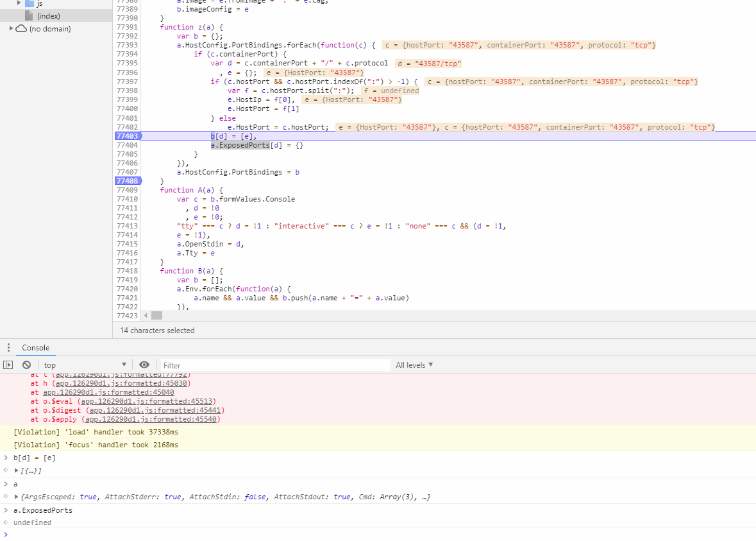Click '14 characters selected' status text
756x541 pixels.
(x=157, y=331)
